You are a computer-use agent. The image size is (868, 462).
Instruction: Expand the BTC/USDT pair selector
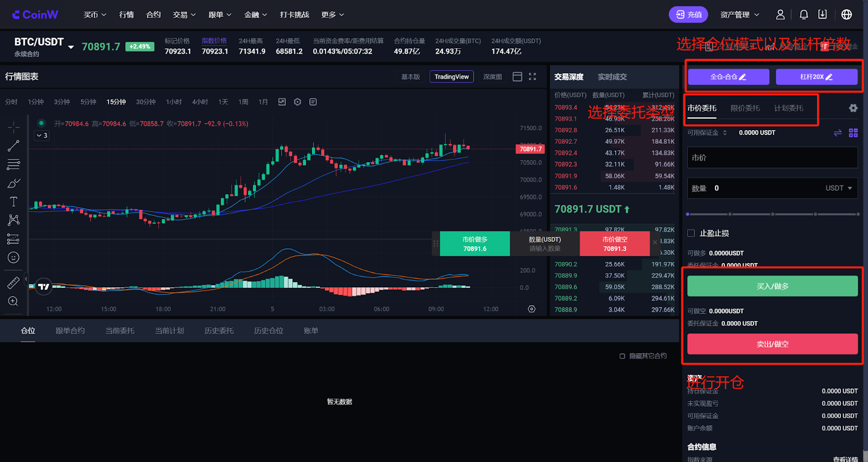71,47
